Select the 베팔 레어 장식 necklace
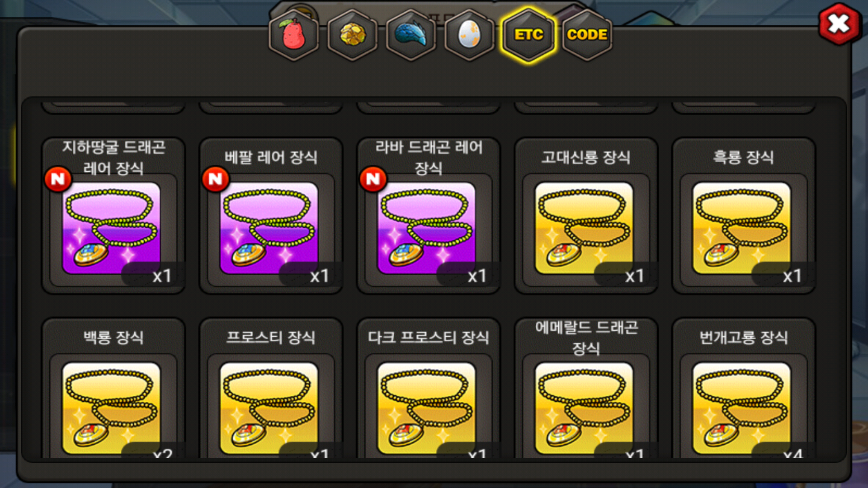Viewport: 868px width, 488px height. pos(271,216)
